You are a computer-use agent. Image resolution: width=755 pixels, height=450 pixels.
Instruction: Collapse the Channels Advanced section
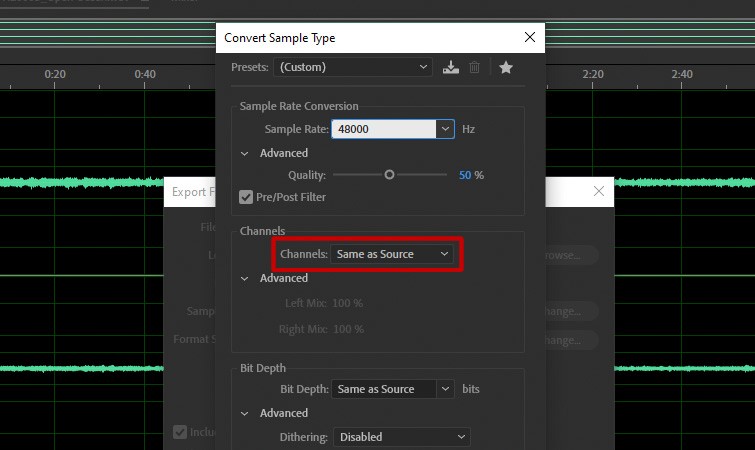(245, 279)
